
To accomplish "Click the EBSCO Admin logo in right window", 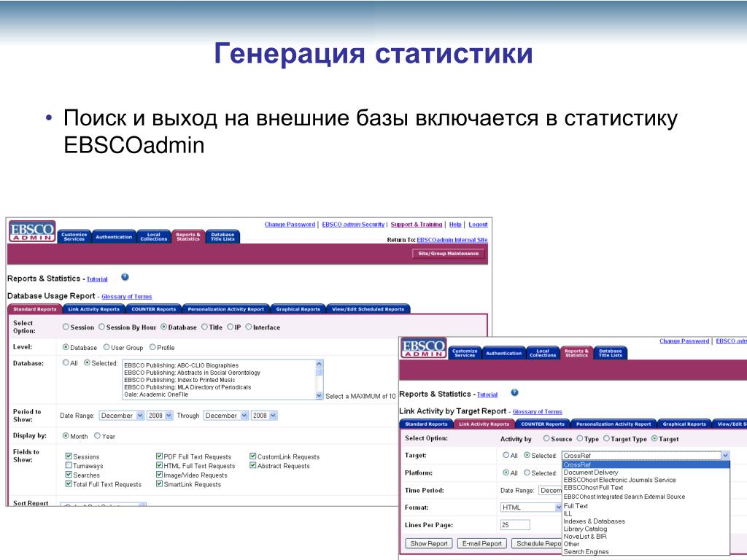I will (424, 348).
